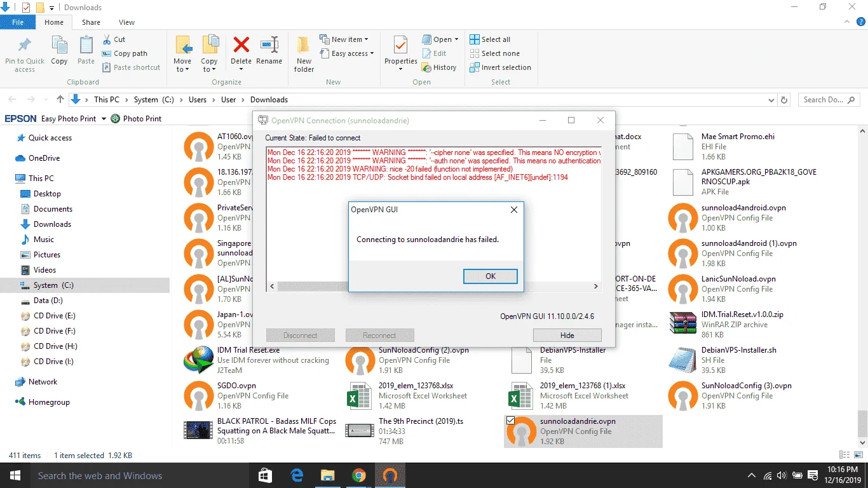This screenshot has height=488, width=868.
Task: Click the Cut scissors icon
Action: (x=107, y=39)
